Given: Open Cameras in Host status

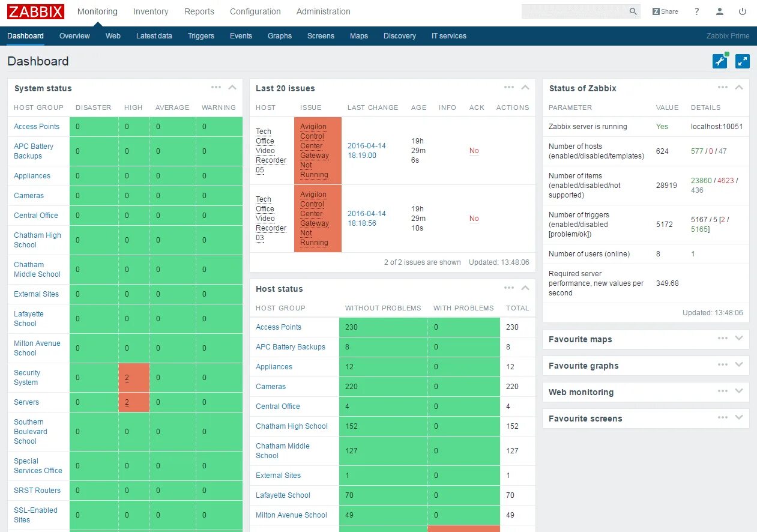Looking at the screenshot, I should coord(271,387).
